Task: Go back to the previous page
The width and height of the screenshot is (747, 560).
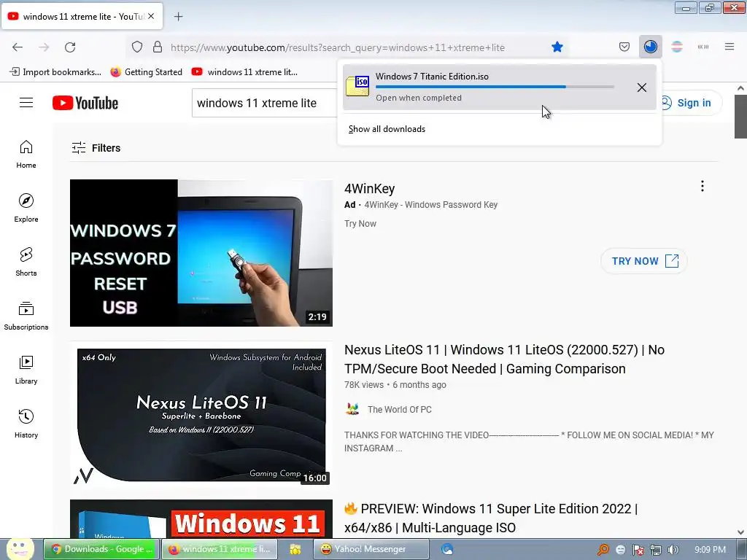Action: pyautogui.click(x=18, y=47)
